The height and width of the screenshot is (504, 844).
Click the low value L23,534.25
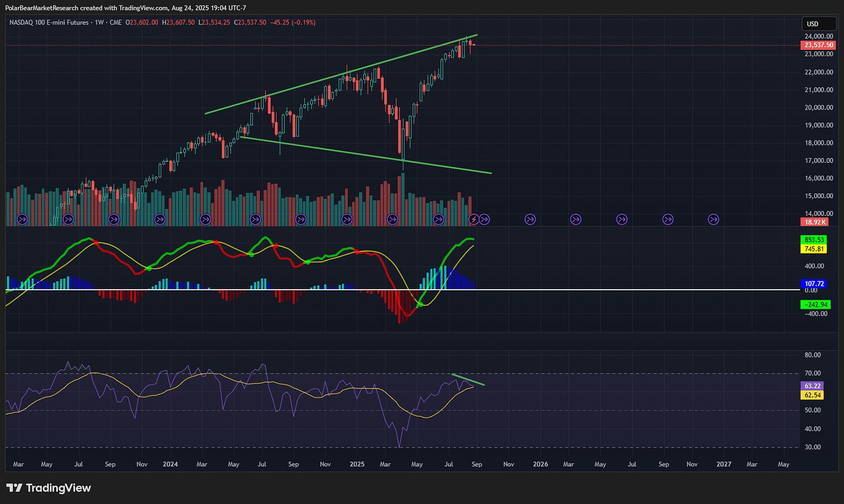coord(214,23)
